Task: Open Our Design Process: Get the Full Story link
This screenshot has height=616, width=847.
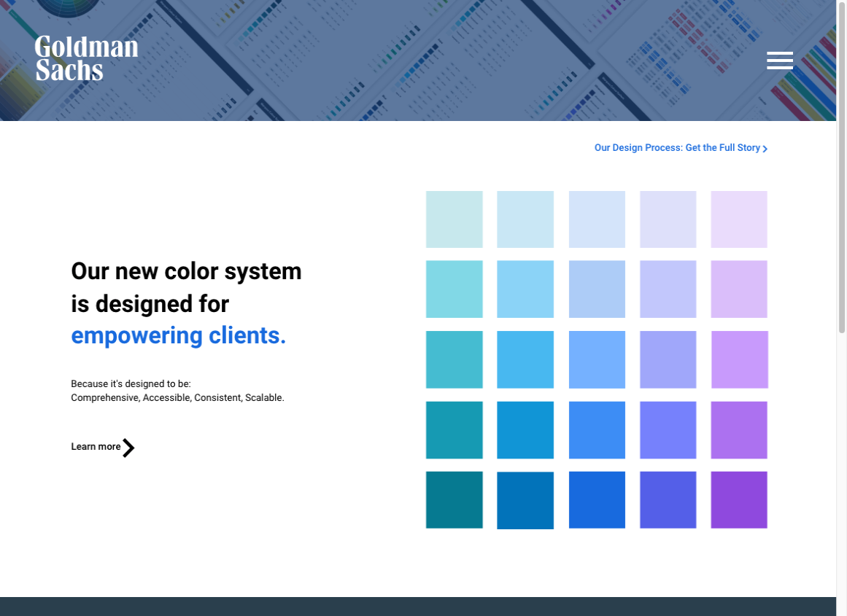Action: tap(681, 148)
